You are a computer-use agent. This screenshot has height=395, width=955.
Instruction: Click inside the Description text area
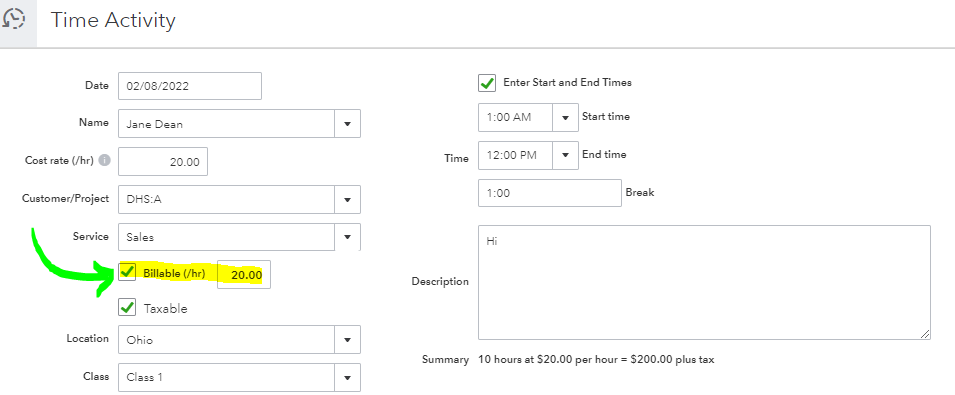704,282
